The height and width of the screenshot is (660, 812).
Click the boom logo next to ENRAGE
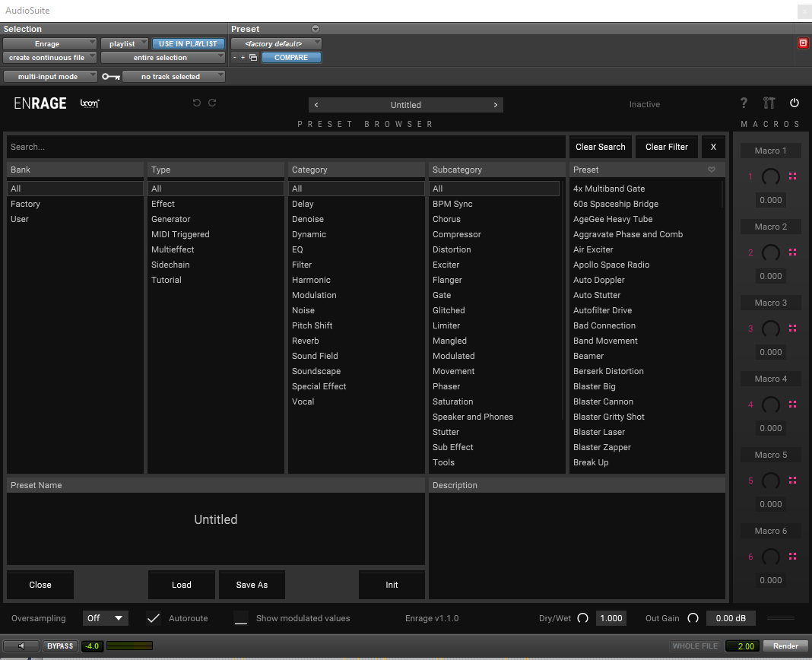90,103
